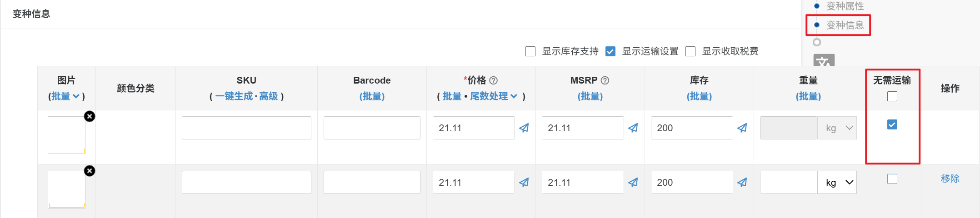
Task: Open the kg weight unit dropdown in second row
Action: pyautogui.click(x=837, y=183)
